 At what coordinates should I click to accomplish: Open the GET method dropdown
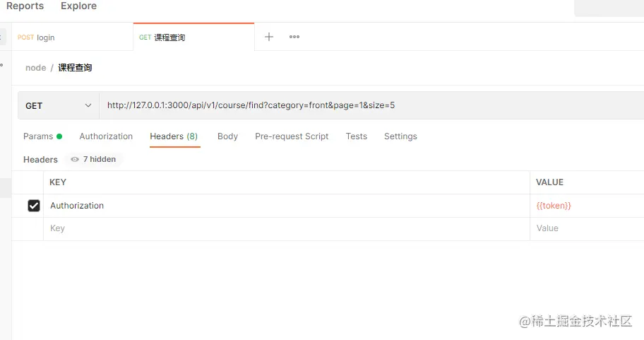59,105
